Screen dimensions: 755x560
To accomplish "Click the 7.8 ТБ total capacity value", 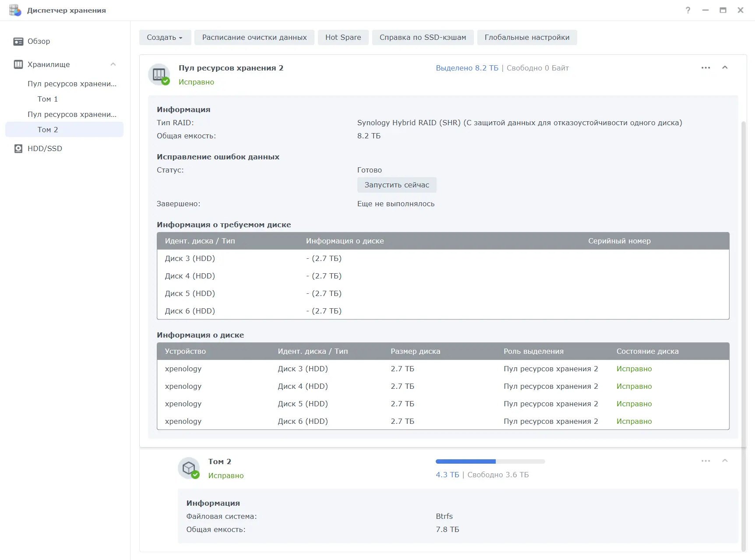I will tap(448, 529).
